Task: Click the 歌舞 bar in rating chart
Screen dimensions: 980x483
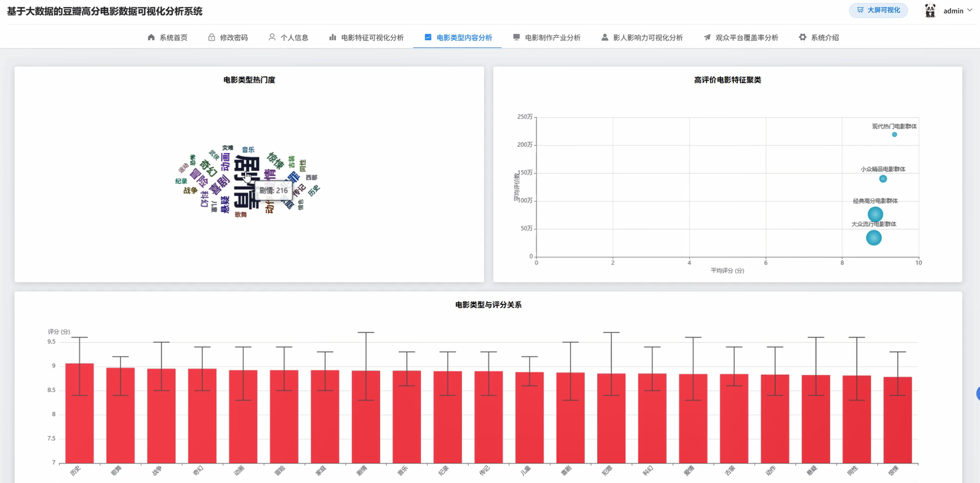Action: coord(120,415)
